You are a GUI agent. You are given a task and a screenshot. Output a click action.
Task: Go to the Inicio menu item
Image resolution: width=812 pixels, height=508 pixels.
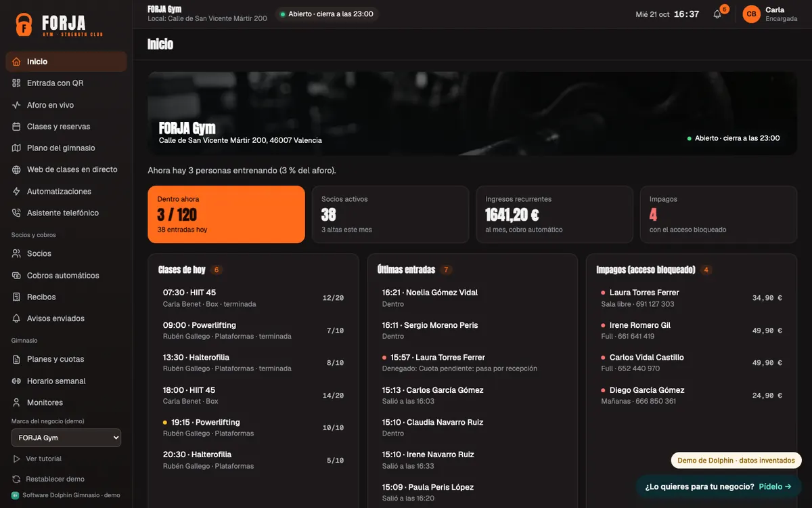pyautogui.click(x=66, y=62)
